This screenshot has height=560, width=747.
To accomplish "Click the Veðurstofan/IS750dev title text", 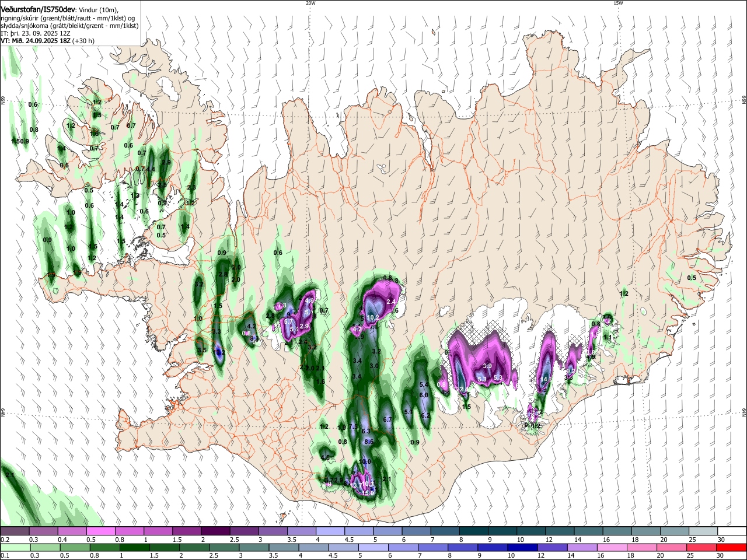I will point(38,9).
